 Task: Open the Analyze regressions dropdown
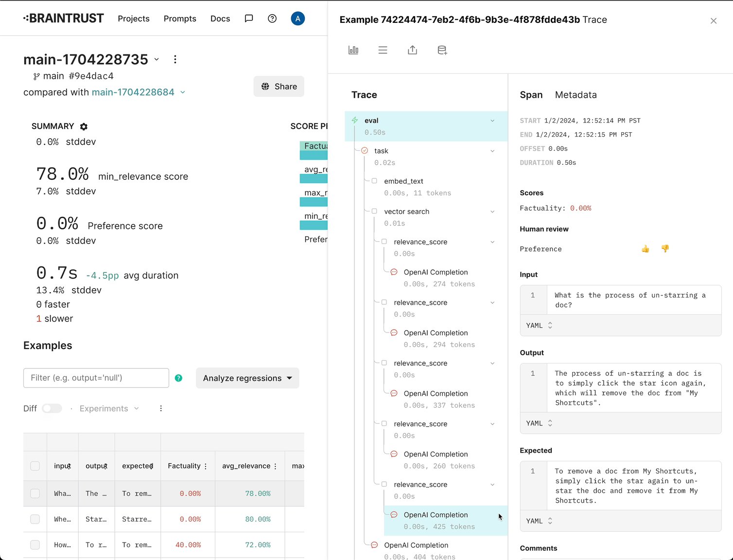pos(247,378)
